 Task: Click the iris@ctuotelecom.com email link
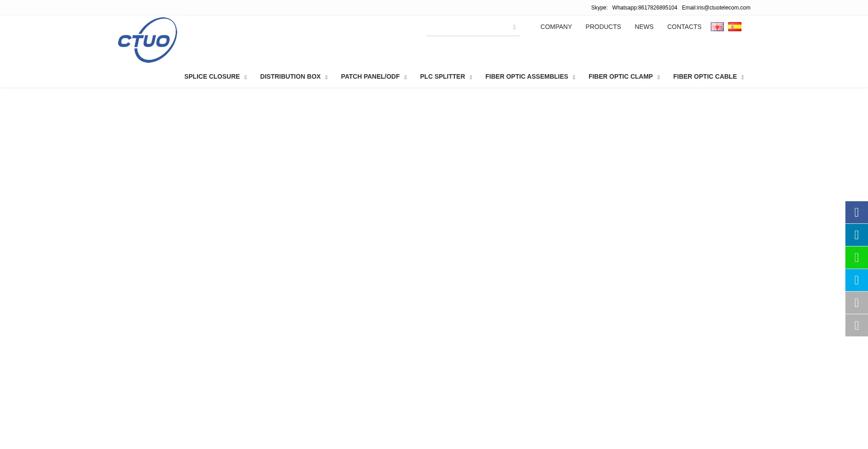(x=723, y=8)
